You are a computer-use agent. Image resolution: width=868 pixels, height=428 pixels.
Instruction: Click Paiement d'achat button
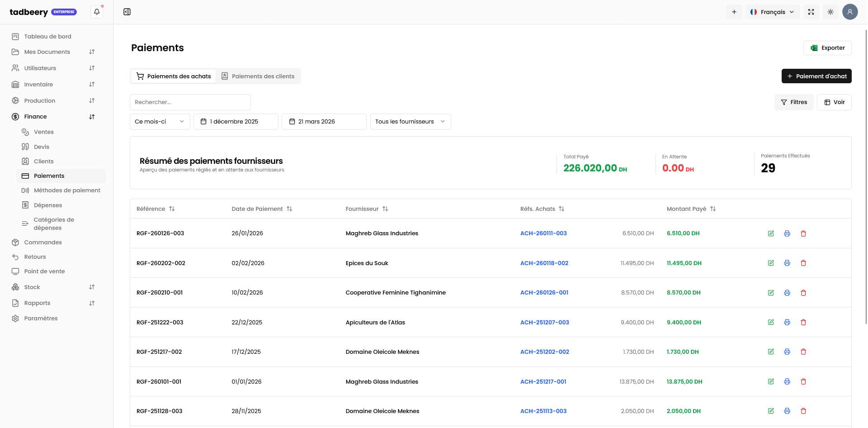pos(816,76)
